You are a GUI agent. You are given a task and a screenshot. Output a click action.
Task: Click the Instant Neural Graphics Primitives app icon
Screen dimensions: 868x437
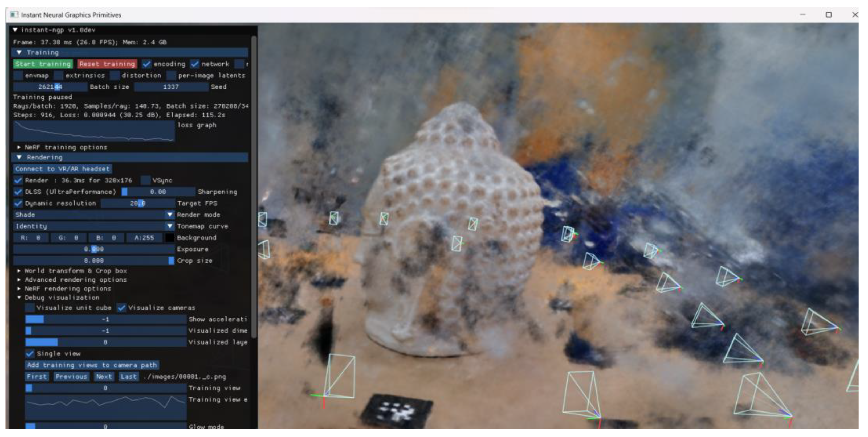point(14,14)
